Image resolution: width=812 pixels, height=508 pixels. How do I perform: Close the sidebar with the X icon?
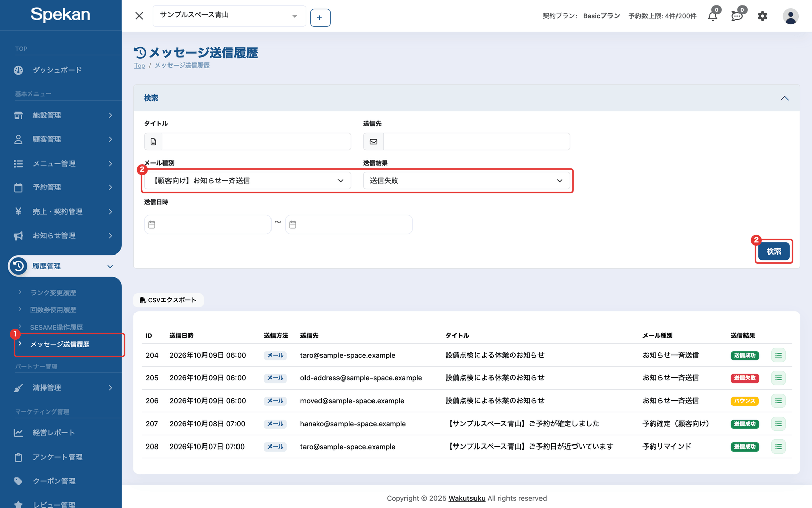pyautogui.click(x=139, y=16)
